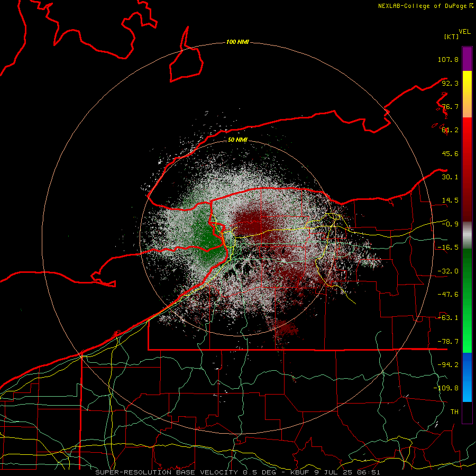Pick the gray near-zero segment of color bar
This screenshot has height=476, width=476.
(x=467, y=235)
